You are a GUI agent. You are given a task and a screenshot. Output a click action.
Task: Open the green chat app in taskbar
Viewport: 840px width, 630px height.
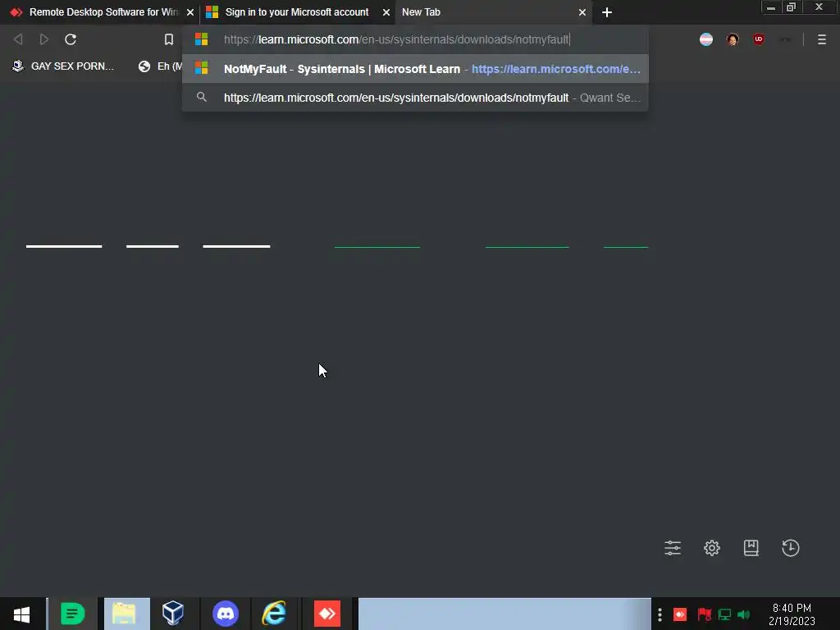point(72,614)
